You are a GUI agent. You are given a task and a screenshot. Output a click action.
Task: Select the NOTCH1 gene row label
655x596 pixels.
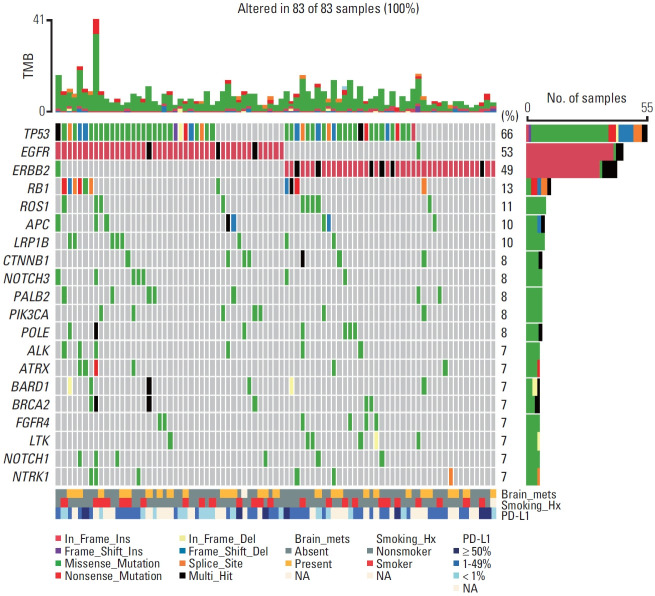(x=27, y=458)
